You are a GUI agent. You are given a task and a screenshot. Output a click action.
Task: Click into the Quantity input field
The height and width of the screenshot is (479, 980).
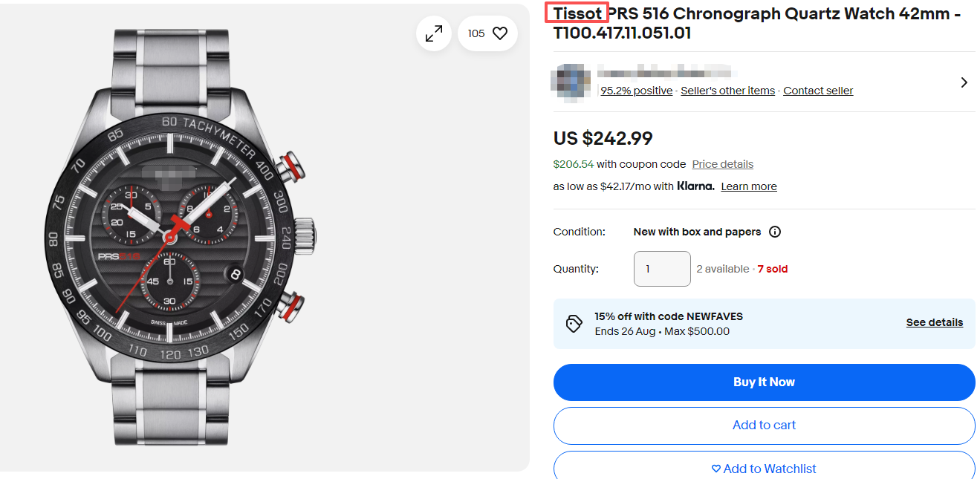click(x=662, y=269)
